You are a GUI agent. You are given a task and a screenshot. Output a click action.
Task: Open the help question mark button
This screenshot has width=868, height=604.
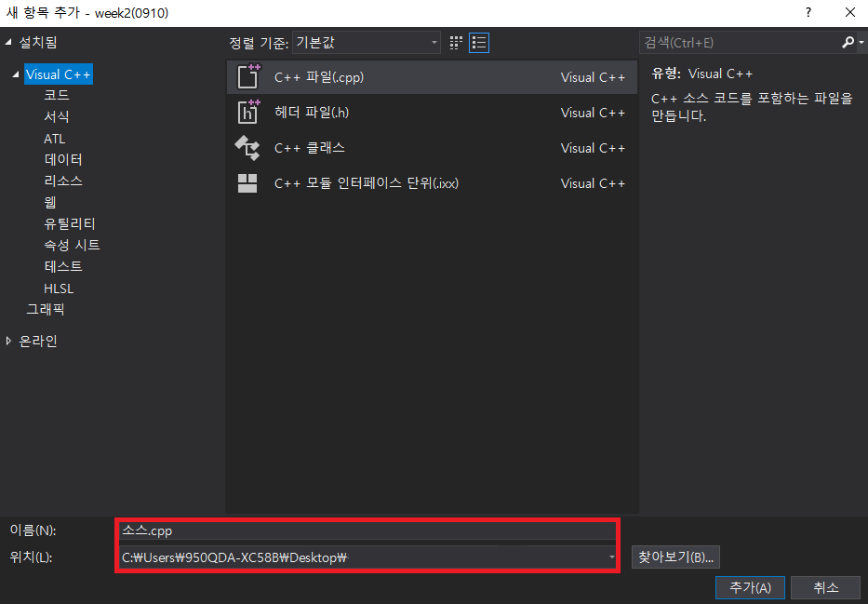[808, 12]
